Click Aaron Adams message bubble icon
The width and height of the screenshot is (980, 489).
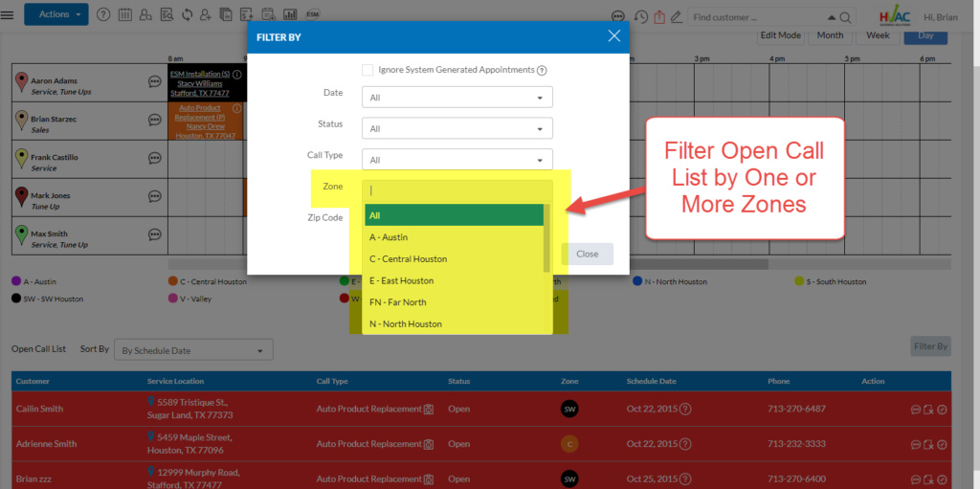tap(155, 81)
